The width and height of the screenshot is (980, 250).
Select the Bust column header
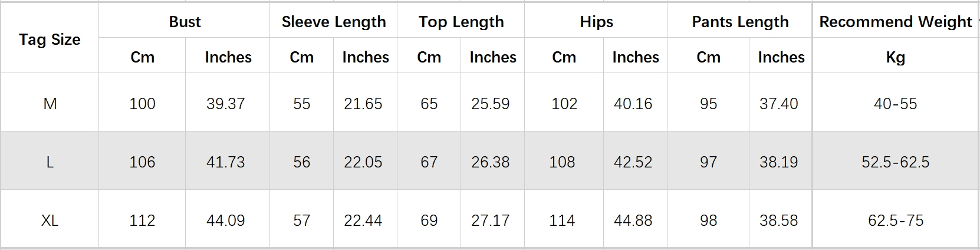point(185,22)
